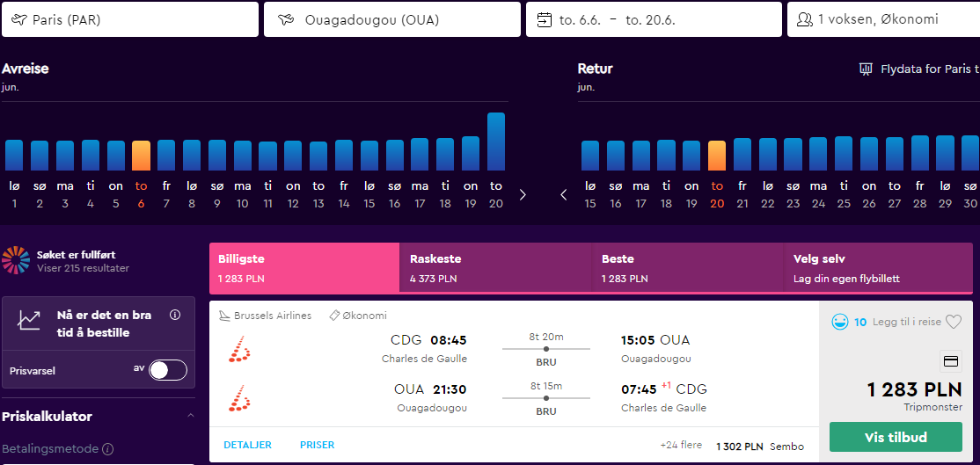Click the Ouagadougou (OUA) destination field
The height and width of the screenshot is (465, 980).
391,19
